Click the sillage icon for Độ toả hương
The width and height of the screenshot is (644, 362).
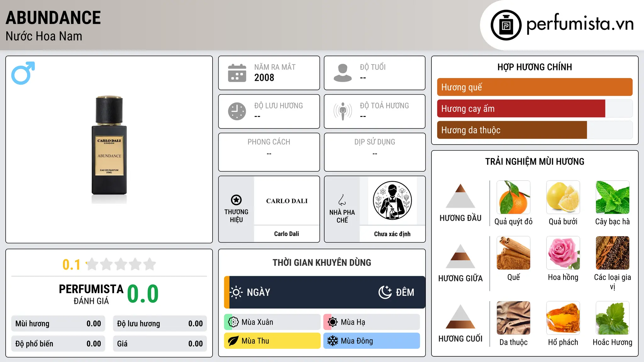click(x=343, y=111)
